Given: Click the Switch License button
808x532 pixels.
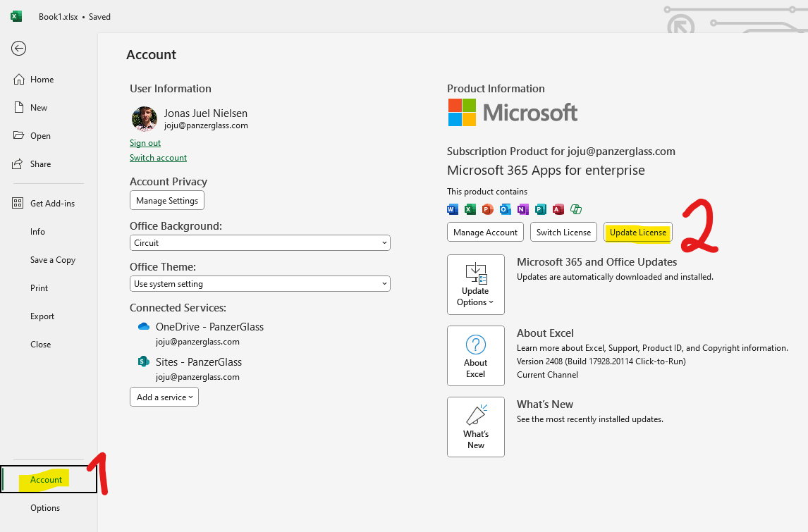Looking at the screenshot, I should [x=564, y=232].
